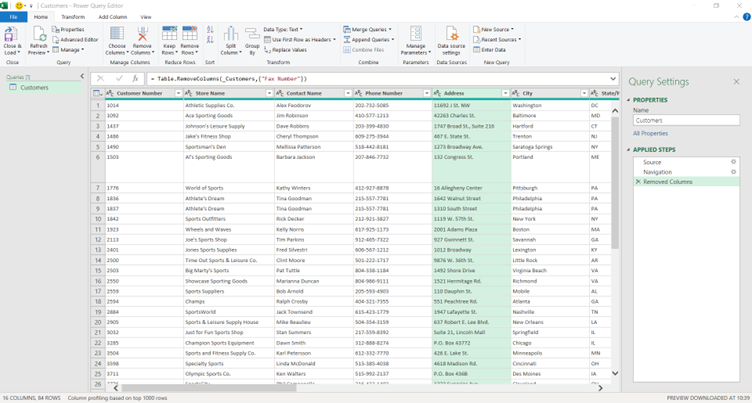Click the Remove Columns icon
752x403 pixels.
coord(142,34)
